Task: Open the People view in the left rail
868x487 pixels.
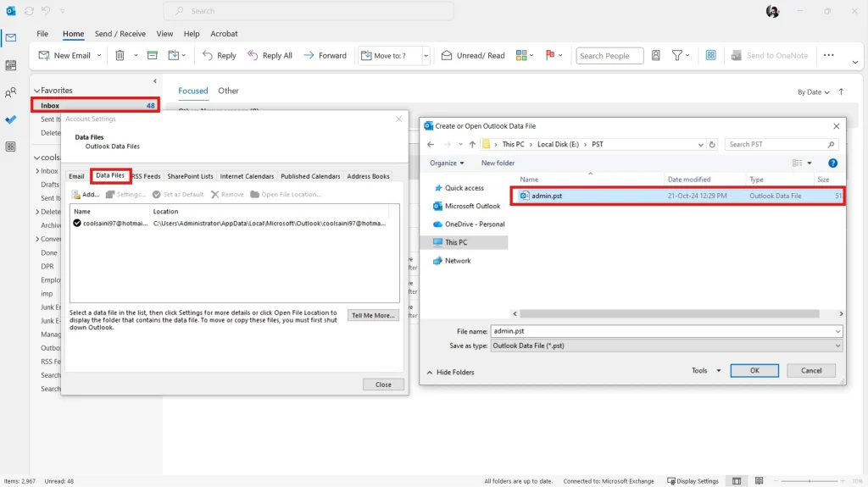Action: pos(10,92)
